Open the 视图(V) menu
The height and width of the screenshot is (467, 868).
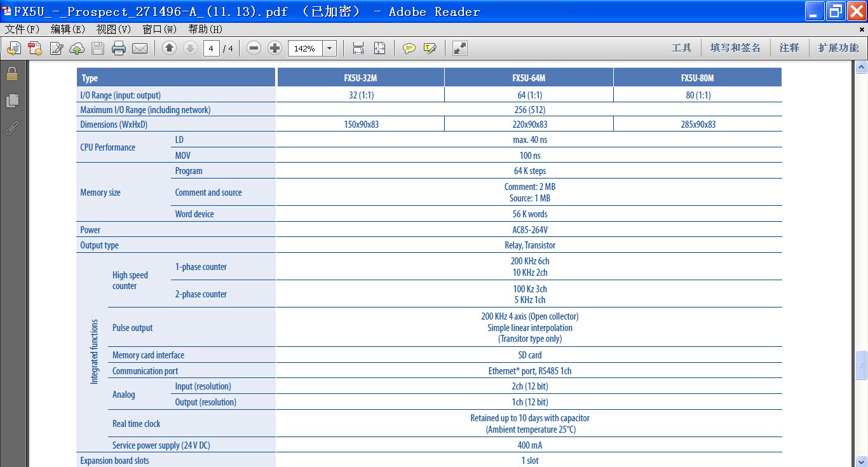pos(114,29)
